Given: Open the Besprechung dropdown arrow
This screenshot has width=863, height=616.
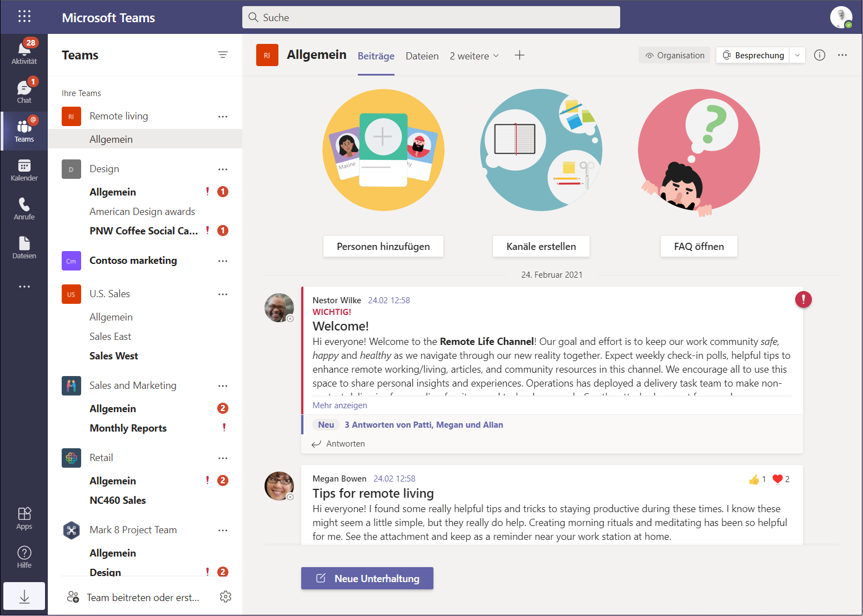Looking at the screenshot, I should point(797,55).
